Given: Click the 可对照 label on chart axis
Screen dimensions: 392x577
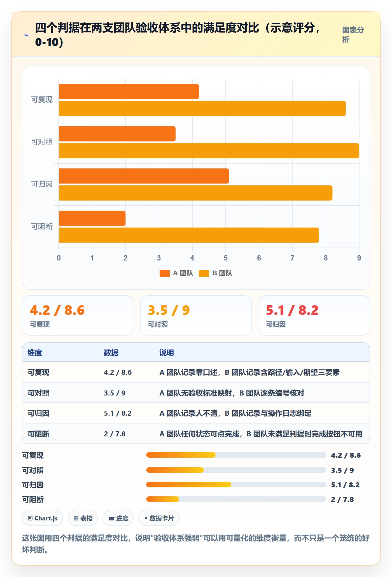Looking at the screenshot, I should point(42,142).
